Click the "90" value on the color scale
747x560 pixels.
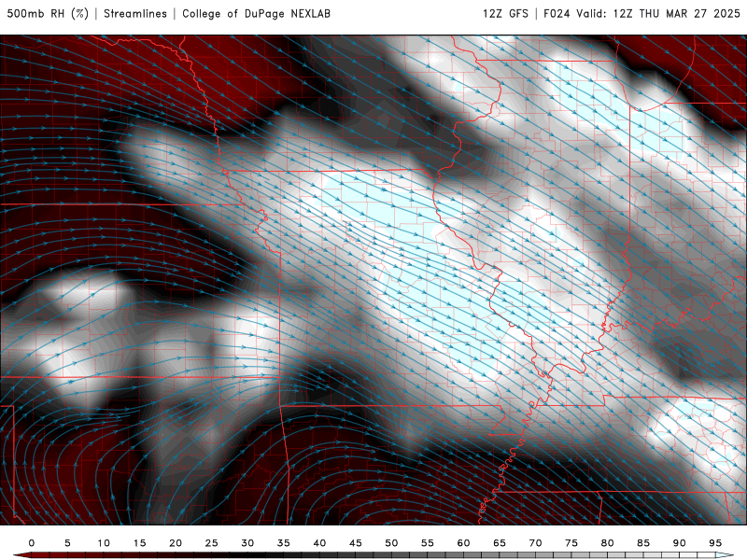pos(680,543)
